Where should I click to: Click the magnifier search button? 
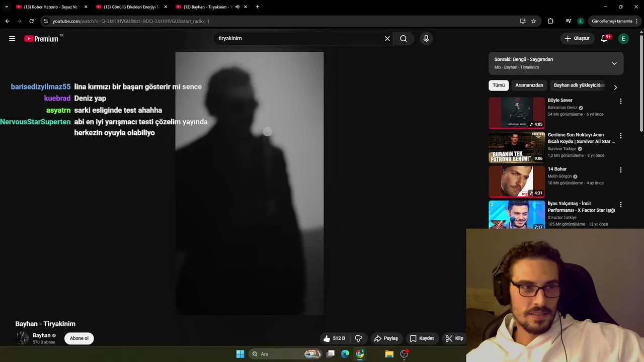(x=404, y=39)
